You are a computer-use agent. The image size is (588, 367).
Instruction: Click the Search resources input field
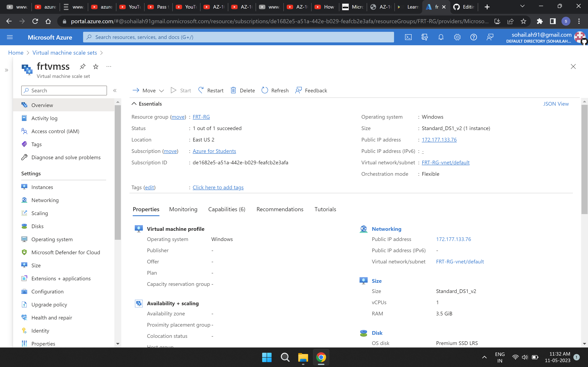pyautogui.click(x=238, y=37)
